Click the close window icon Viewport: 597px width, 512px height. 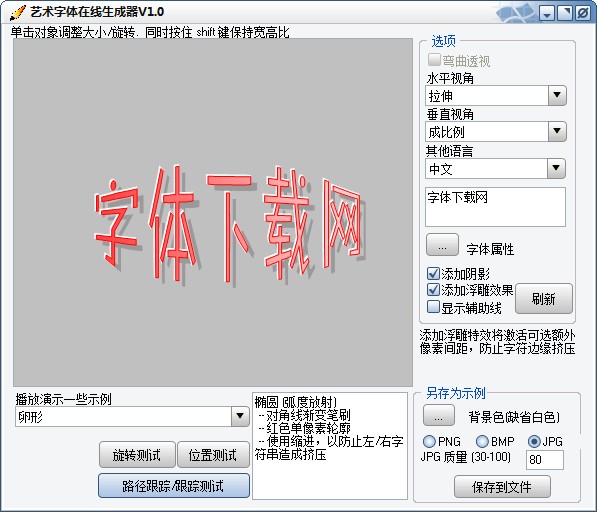pyautogui.click(x=583, y=13)
